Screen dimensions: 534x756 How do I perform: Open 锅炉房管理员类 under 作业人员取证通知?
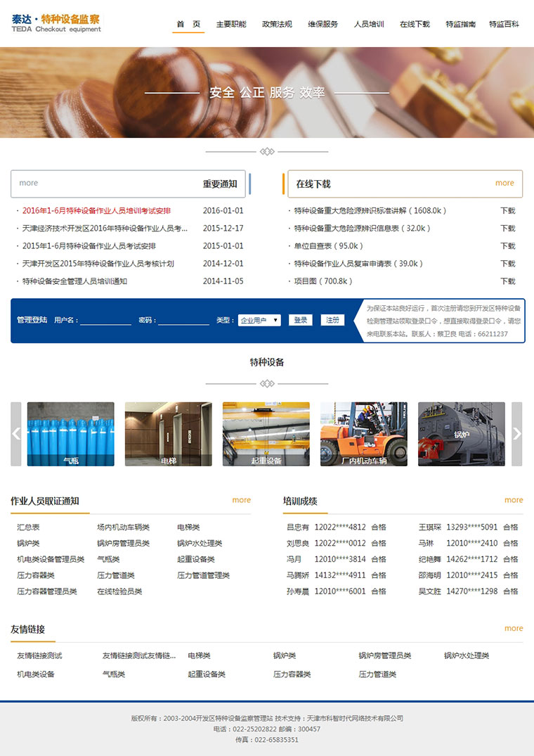(123, 544)
